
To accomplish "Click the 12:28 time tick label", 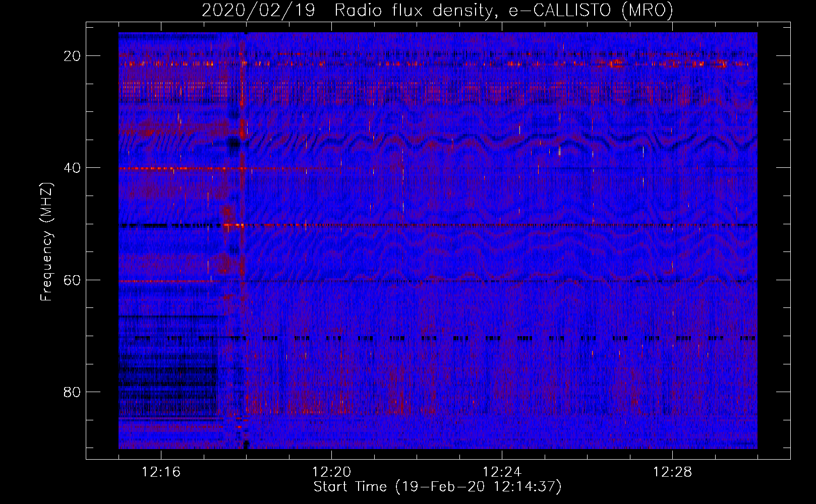I will point(672,472).
